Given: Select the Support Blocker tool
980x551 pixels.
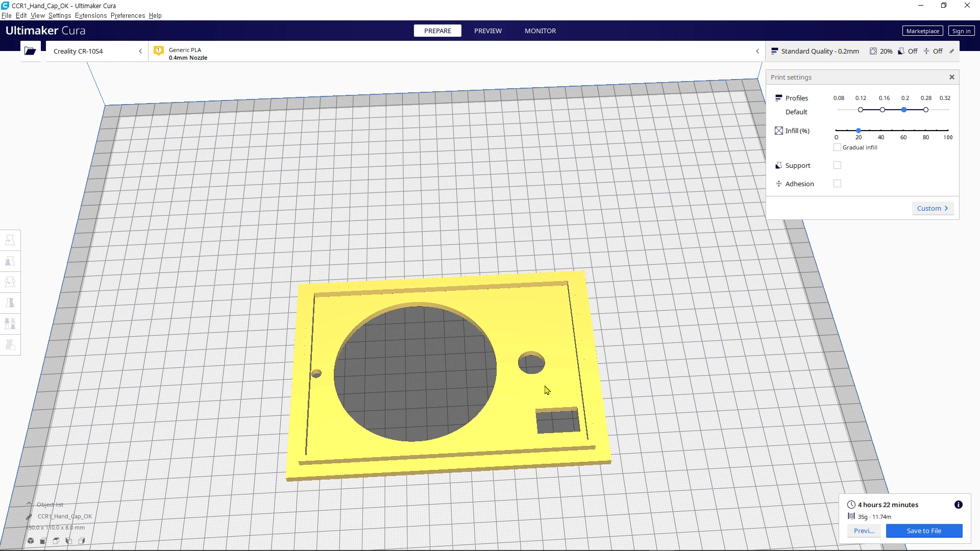Looking at the screenshot, I should 10,345.
